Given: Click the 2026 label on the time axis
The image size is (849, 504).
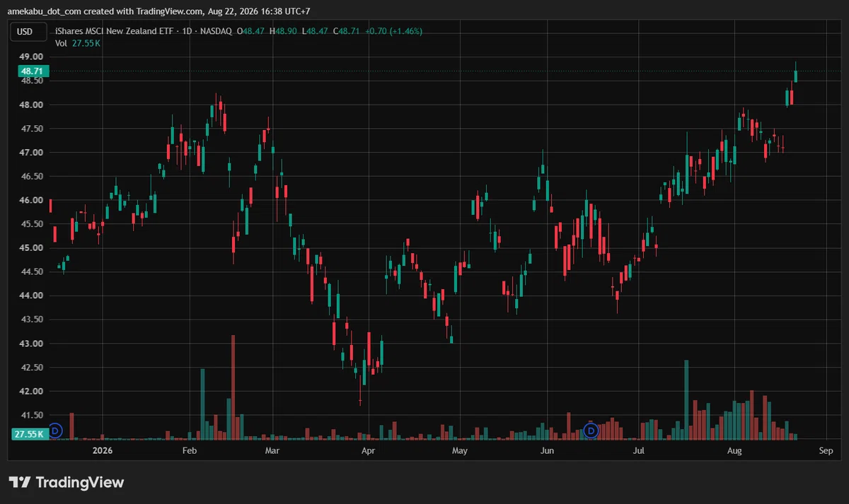Looking at the screenshot, I should [x=103, y=450].
